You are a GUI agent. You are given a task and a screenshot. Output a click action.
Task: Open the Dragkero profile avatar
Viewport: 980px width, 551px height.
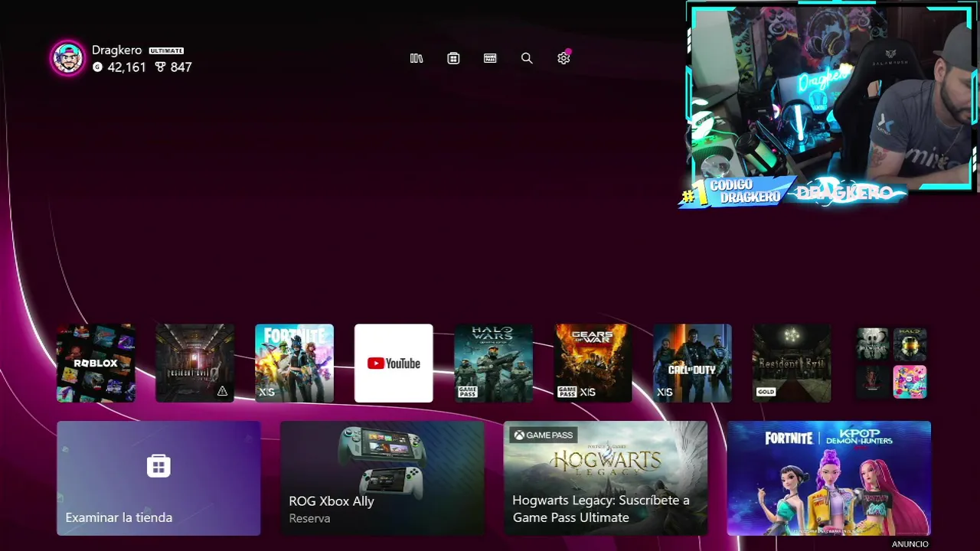[68, 58]
